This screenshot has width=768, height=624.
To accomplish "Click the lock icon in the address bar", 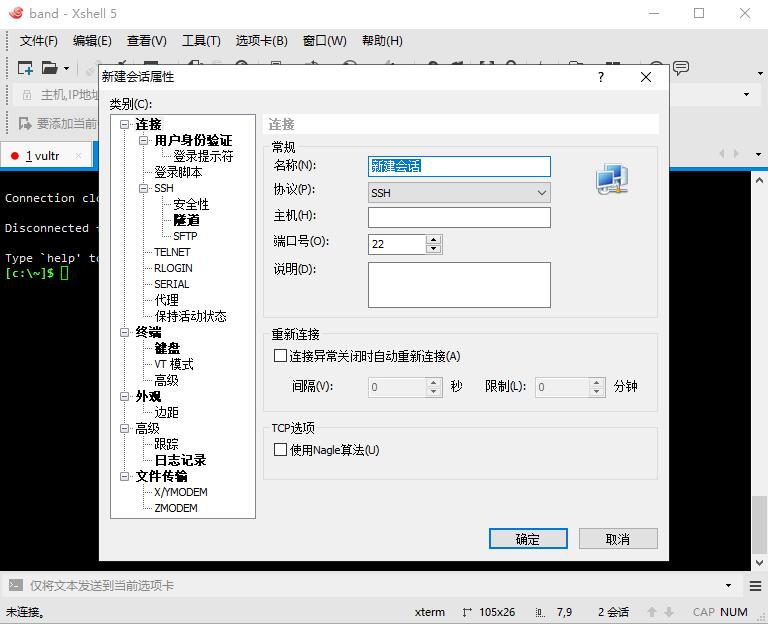I will [x=27, y=95].
